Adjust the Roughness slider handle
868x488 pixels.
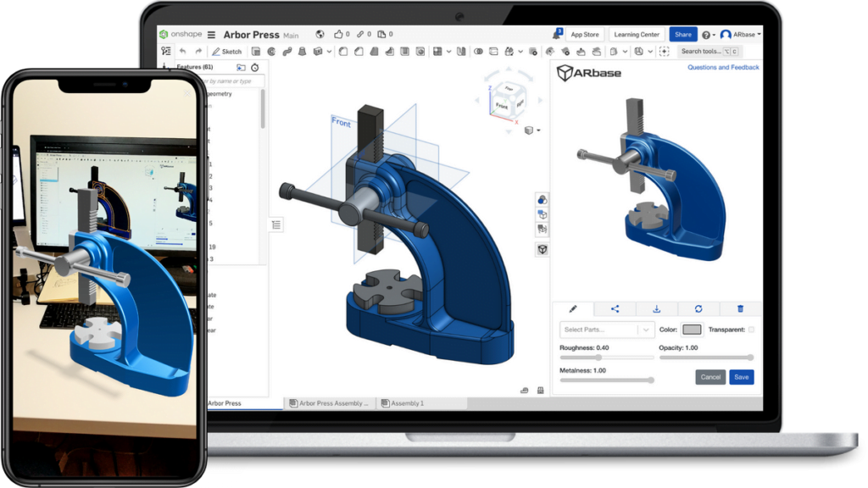point(598,358)
